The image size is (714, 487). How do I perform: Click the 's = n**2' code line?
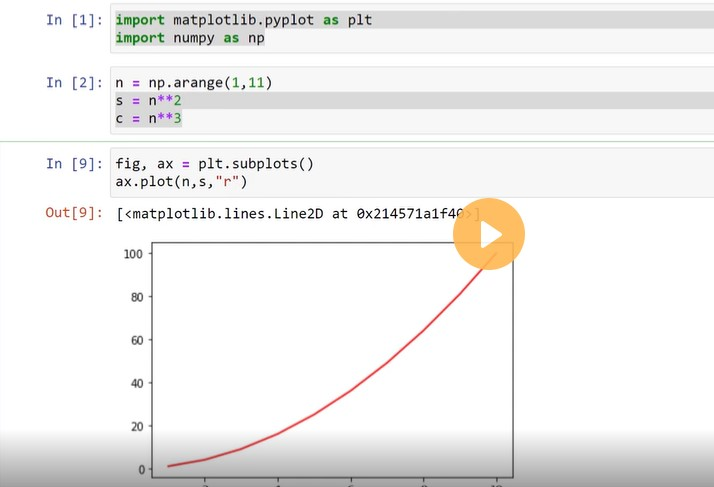pyautogui.click(x=148, y=101)
